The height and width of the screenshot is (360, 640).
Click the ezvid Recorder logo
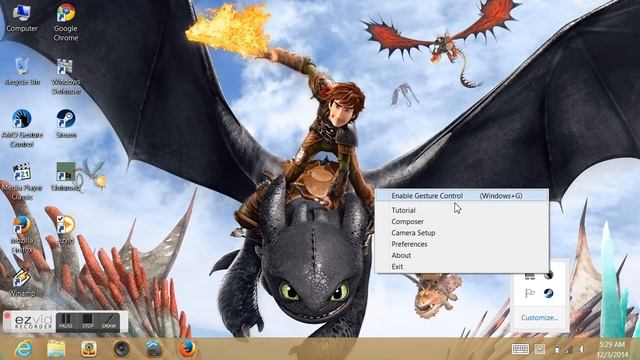(x=32, y=321)
